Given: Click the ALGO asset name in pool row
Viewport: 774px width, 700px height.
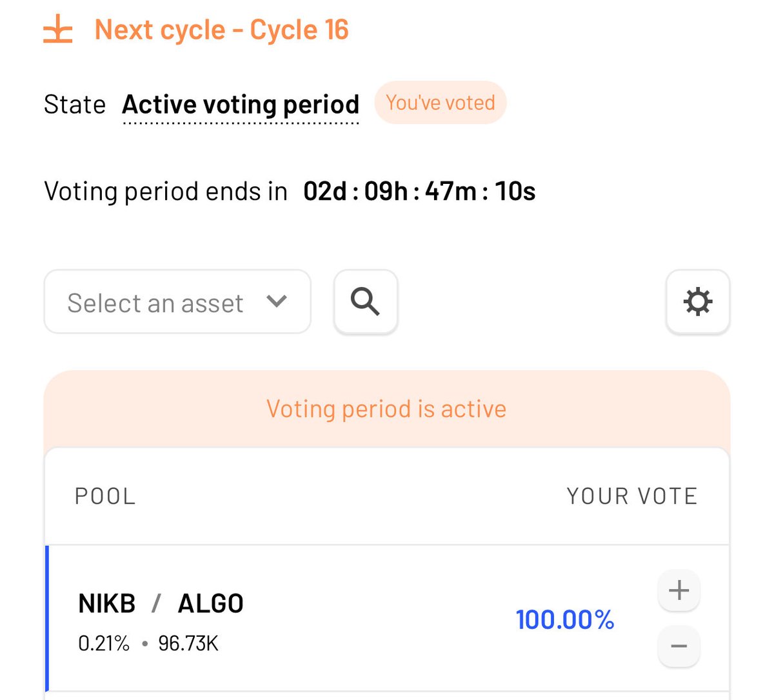Looking at the screenshot, I should click(x=210, y=604).
